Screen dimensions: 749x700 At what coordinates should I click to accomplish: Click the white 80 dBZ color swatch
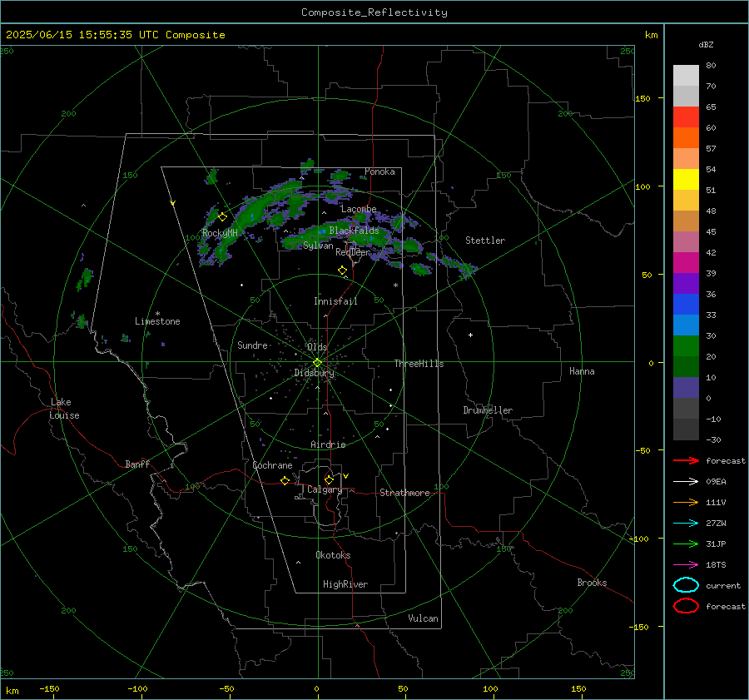coord(686,76)
